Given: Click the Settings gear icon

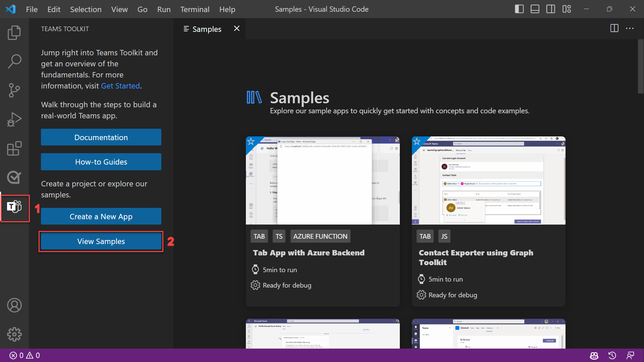Looking at the screenshot, I should click(x=15, y=335).
